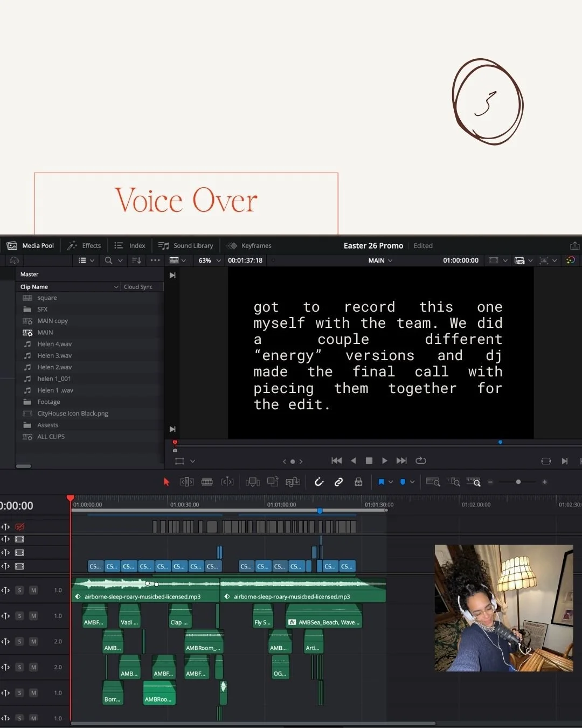Jump to first frame in viewer

click(x=337, y=461)
